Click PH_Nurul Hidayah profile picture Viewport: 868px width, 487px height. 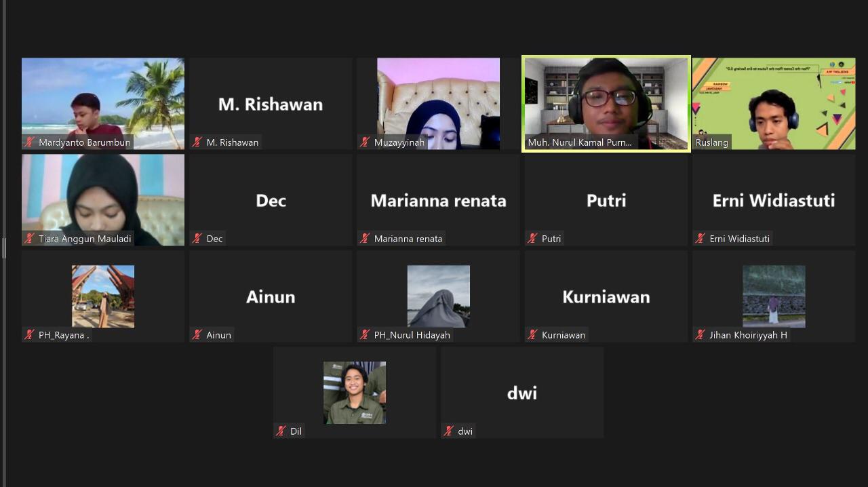(438, 296)
